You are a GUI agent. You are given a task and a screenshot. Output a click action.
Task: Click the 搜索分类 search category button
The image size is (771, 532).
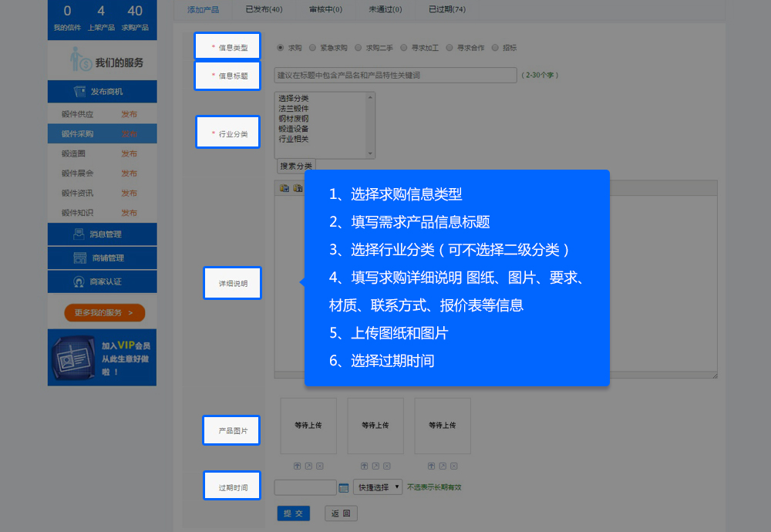(296, 166)
